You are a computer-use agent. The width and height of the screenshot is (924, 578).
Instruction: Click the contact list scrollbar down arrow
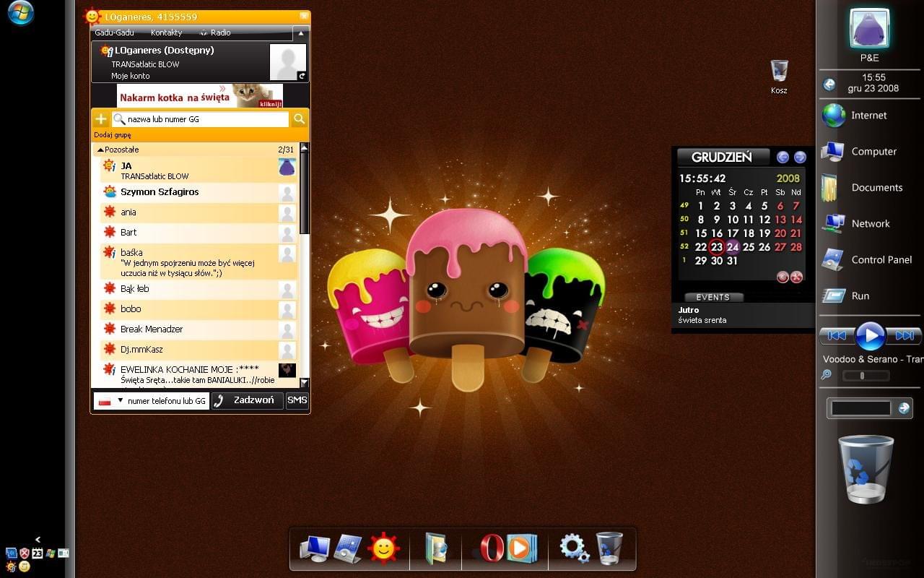[x=304, y=383]
